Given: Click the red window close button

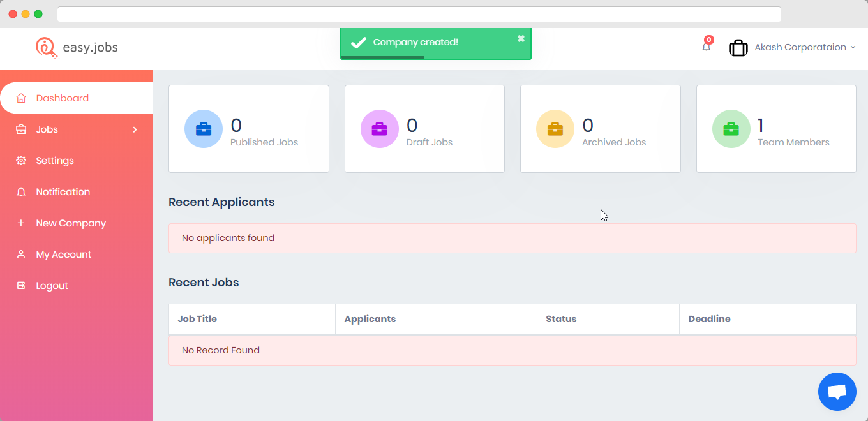Looking at the screenshot, I should point(13,14).
